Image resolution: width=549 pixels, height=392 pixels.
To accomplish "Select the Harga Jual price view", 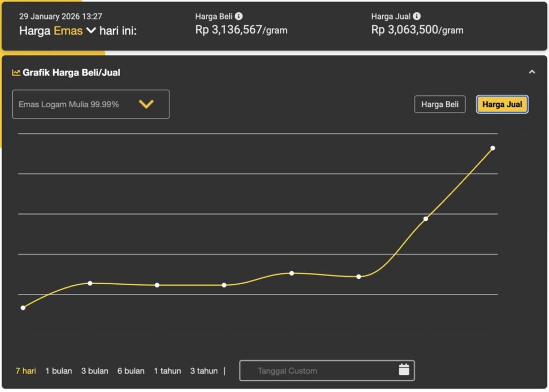I will (x=502, y=104).
